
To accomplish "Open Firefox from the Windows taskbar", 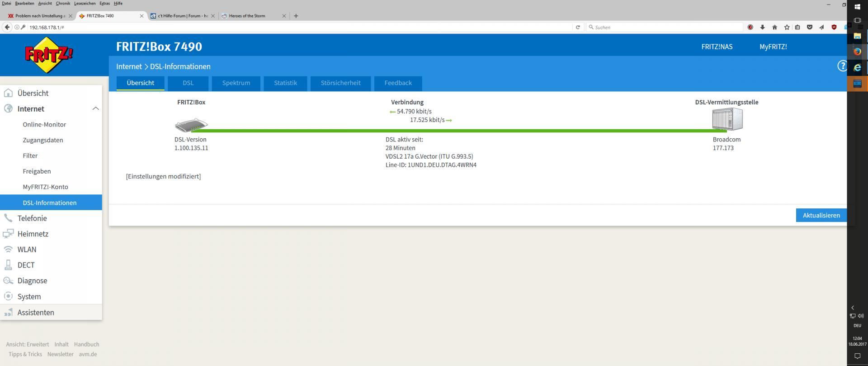I will pyautogui.click(x=857, y=52).
